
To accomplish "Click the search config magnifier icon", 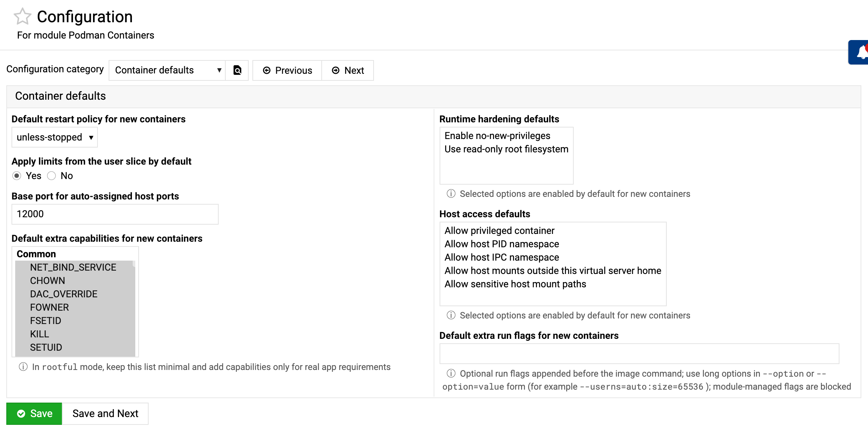I will [237, 70].
